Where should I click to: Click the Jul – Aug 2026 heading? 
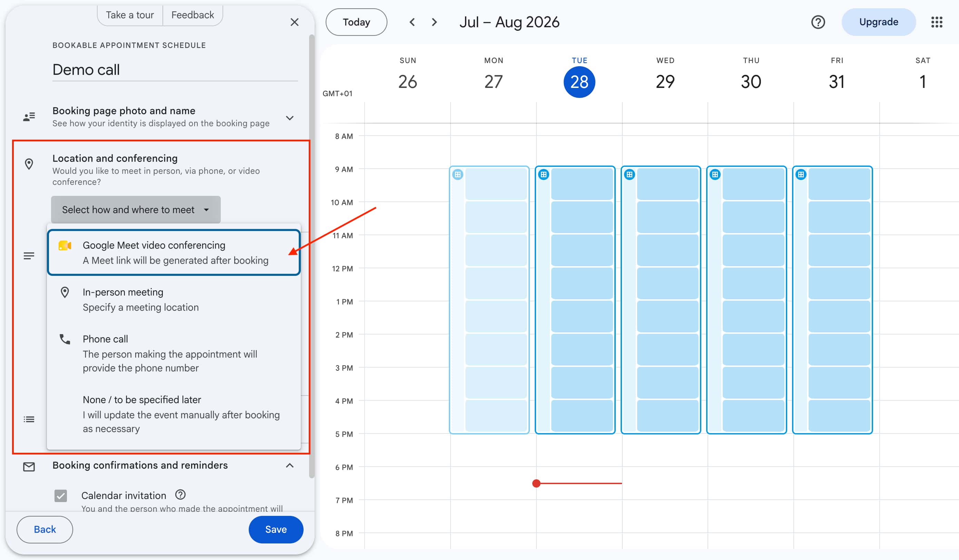point(509,22)
